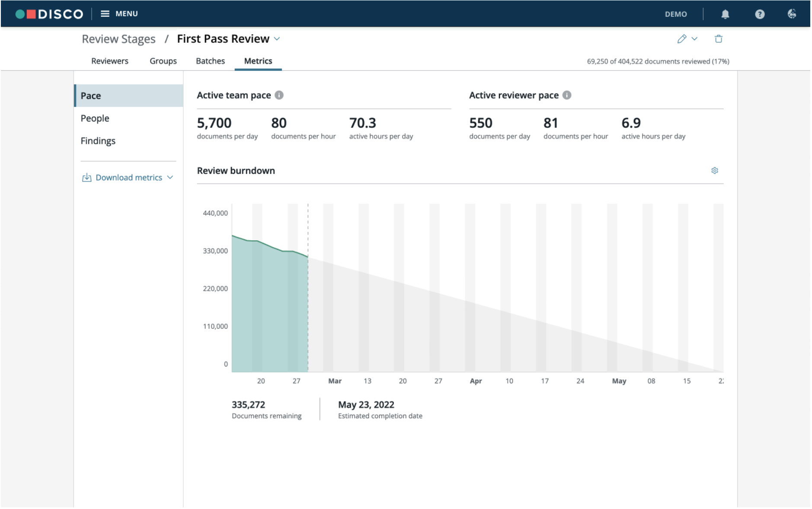This screenshot has height=509, width=812.
Task: Open the hamburger MENU
Action: 119,14
